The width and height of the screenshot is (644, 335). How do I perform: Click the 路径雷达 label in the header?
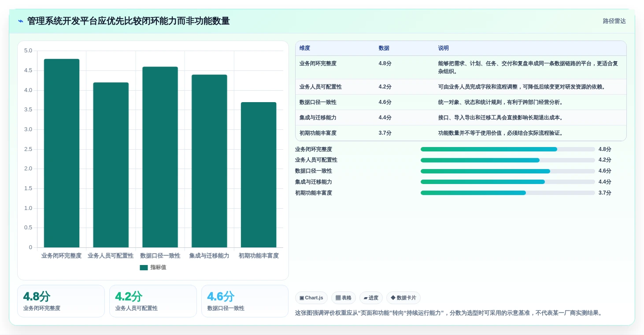[x=614, y=21]
